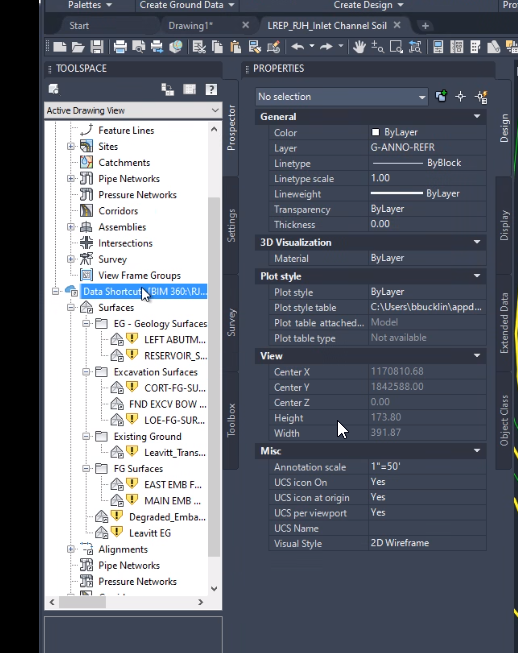The image size is (518, 653).
Task: Collapse the Misc properties section
Action: point(477,451)
